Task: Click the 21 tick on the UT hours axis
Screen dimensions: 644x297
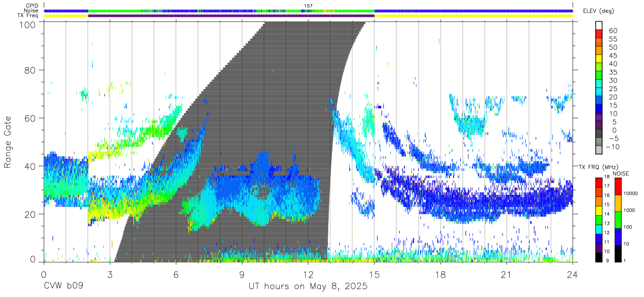Action: (507, 274)
